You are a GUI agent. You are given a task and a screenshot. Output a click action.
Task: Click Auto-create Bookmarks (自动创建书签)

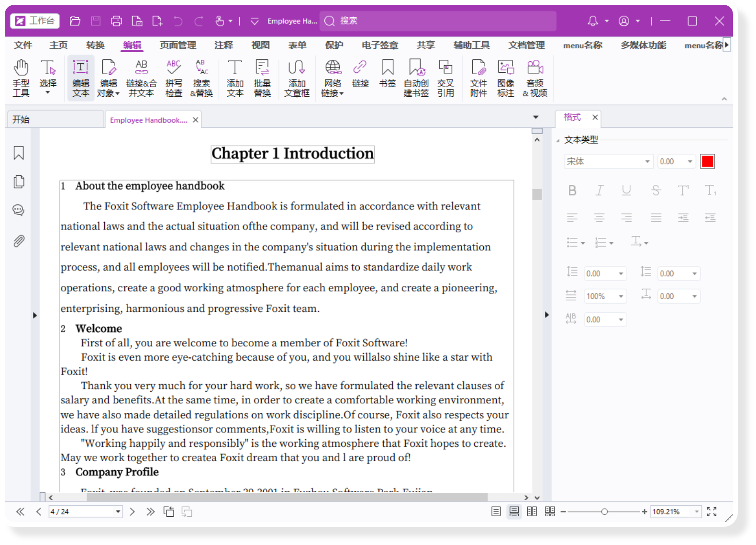(416, 79)
